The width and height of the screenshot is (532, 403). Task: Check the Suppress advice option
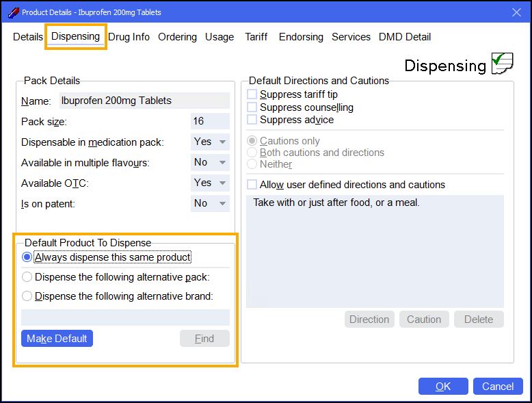click(252, 120)
